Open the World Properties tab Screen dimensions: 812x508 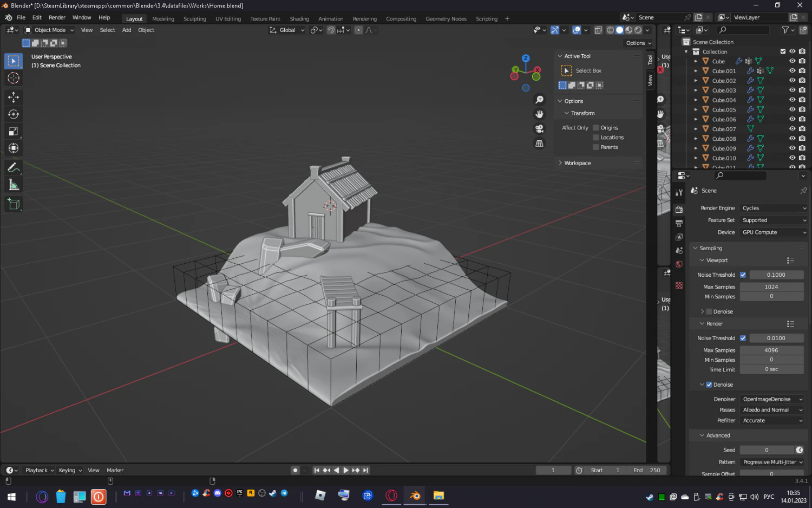(x=679, y=264)
